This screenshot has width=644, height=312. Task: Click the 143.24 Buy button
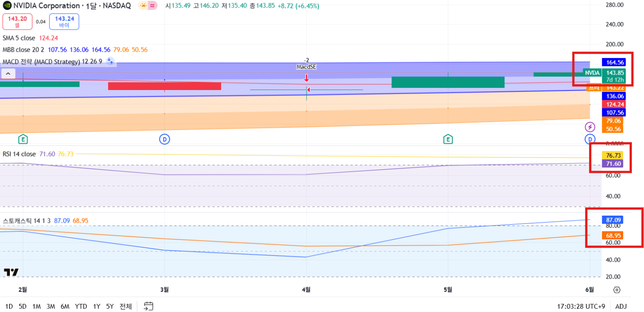[x=64, y=22]
